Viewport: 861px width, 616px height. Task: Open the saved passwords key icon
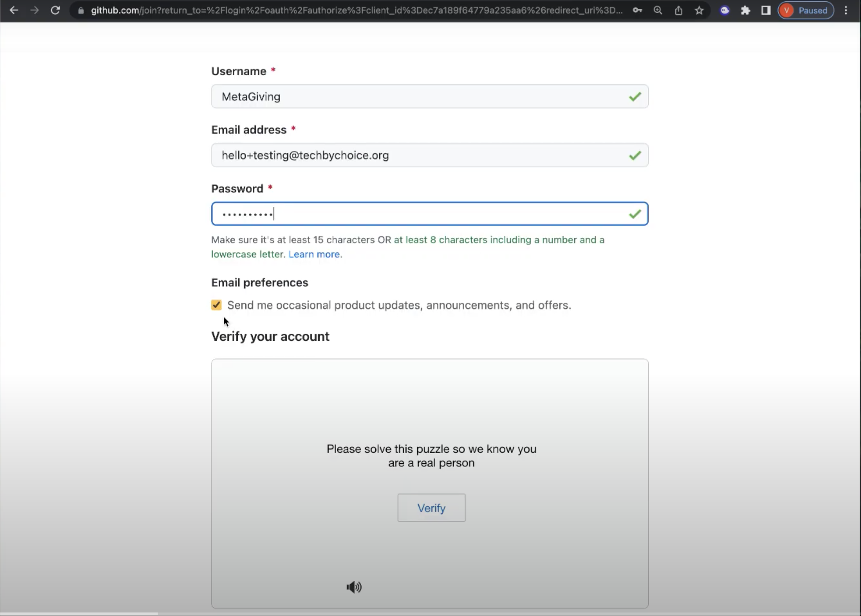click(x=637, y=10)
